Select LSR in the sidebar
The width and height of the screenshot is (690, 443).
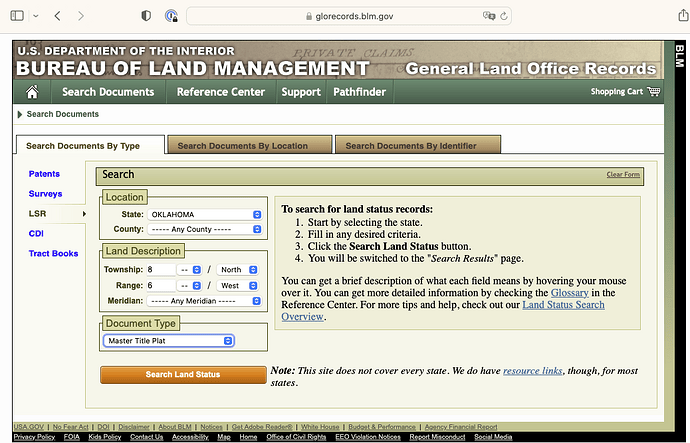37,213
